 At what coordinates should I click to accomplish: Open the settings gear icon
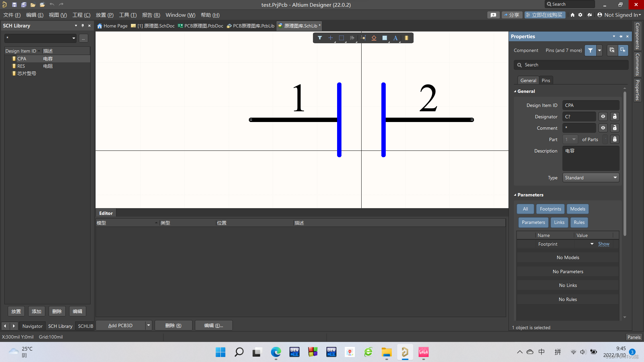pos(580,15)
